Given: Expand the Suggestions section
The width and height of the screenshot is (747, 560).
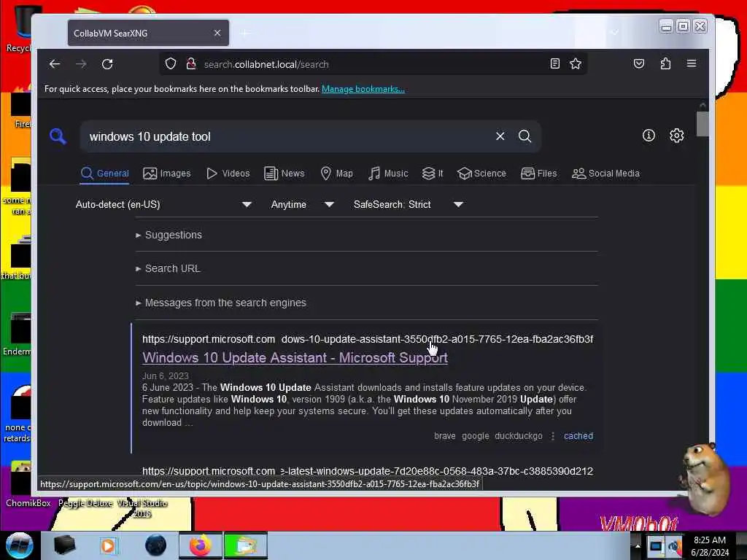Looking at the screenshot, I should pyautogui.click(x=169, y=235).
